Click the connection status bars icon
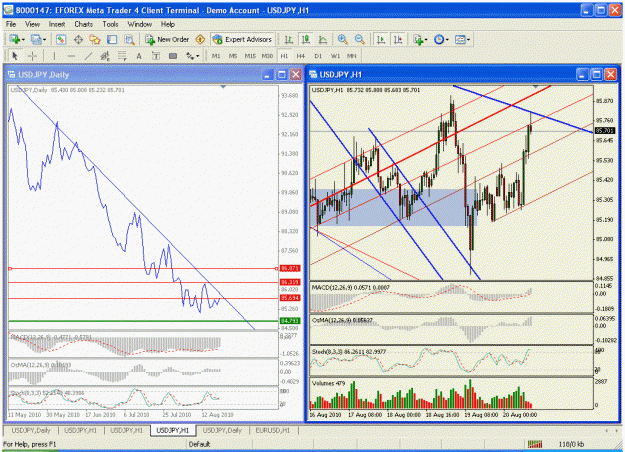This screenshot has height=452, width=625. [535, 444]
